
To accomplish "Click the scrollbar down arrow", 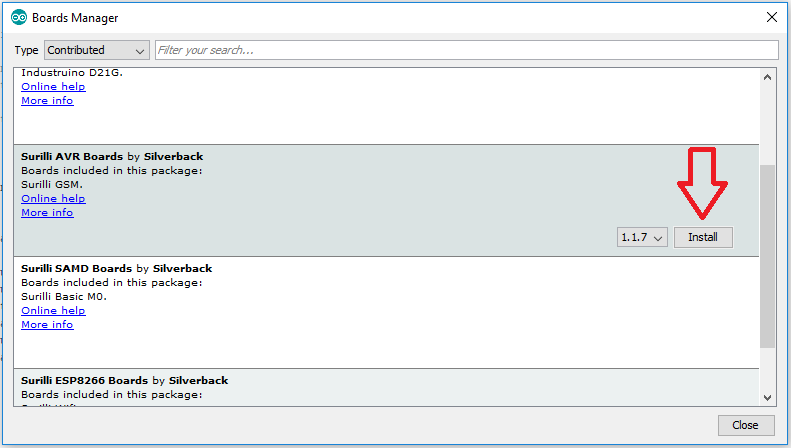I will [x=767, y=398].
